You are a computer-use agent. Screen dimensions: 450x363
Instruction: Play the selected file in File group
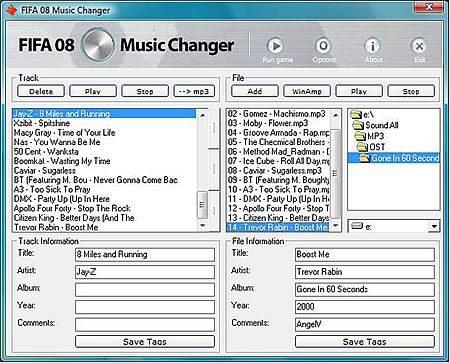point(359,91)
